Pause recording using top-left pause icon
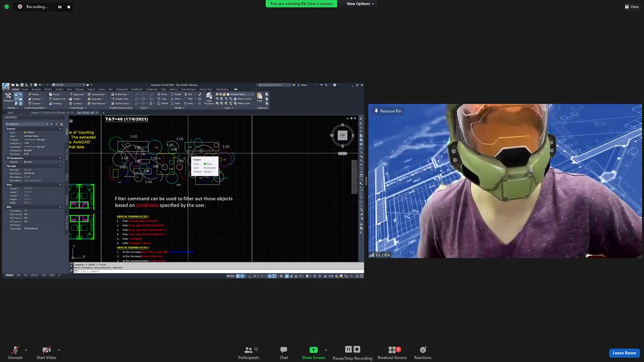This screenshot has width=644, height=362. tap(60, 7)
